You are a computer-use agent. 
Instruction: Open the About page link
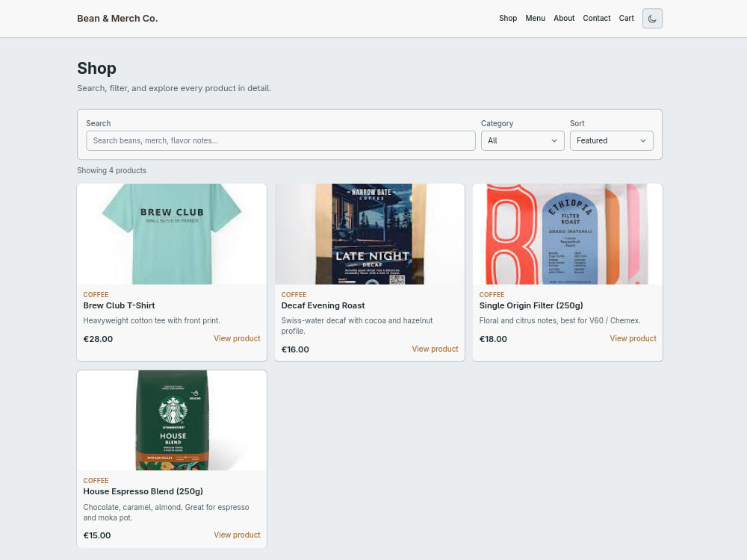pyautogui.click(x=563, y=18)
